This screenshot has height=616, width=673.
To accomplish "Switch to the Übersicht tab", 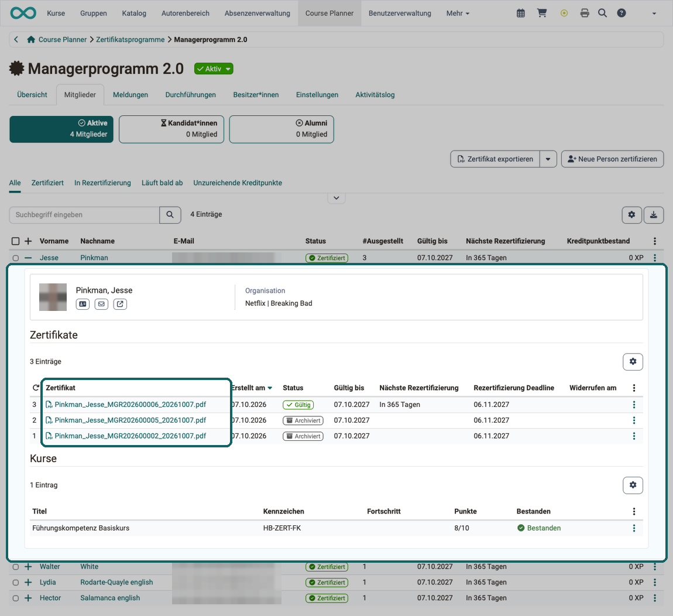I will coord(32,94).
